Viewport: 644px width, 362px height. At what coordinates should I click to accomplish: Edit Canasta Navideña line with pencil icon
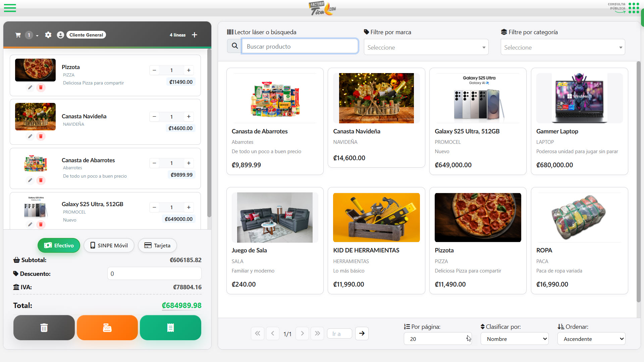point(30,136)
